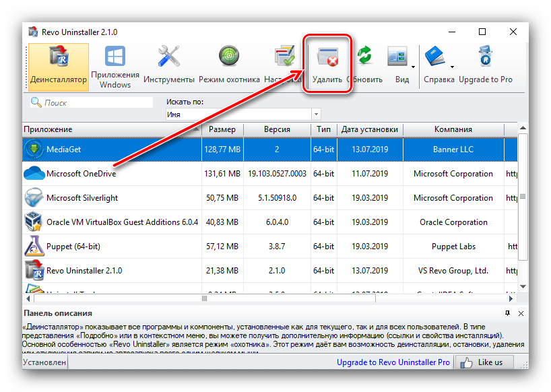Click the horizontal scrollbar left arrow

point(28,298)
